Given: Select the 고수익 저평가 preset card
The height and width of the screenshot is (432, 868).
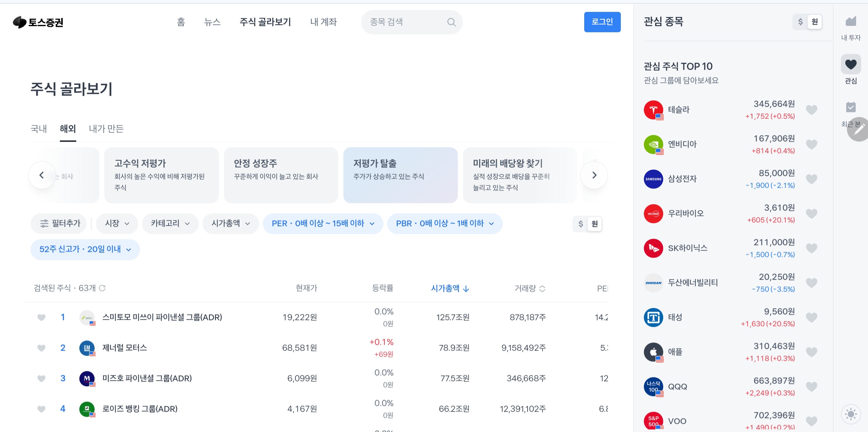Looking at the screenshot, I should tap(161, 175).
